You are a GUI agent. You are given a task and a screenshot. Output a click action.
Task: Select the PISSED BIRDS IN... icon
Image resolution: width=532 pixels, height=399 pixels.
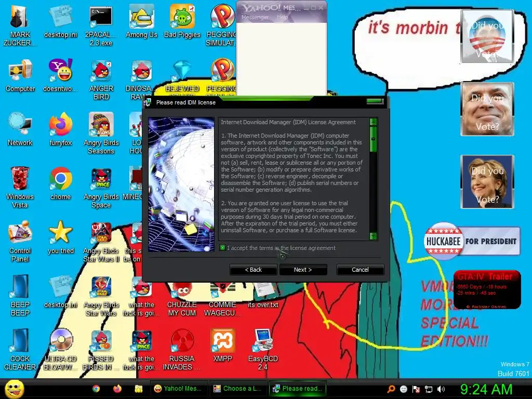(101, 350)
